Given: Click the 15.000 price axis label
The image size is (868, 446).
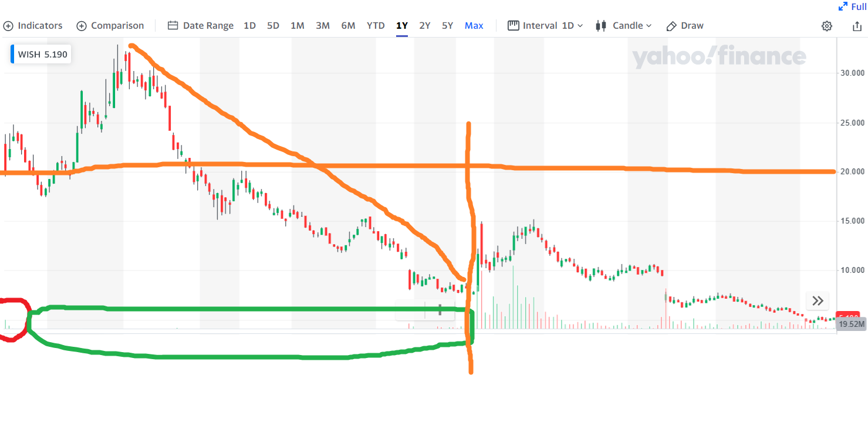Looking at the screenshot, I should coord(852,221).
